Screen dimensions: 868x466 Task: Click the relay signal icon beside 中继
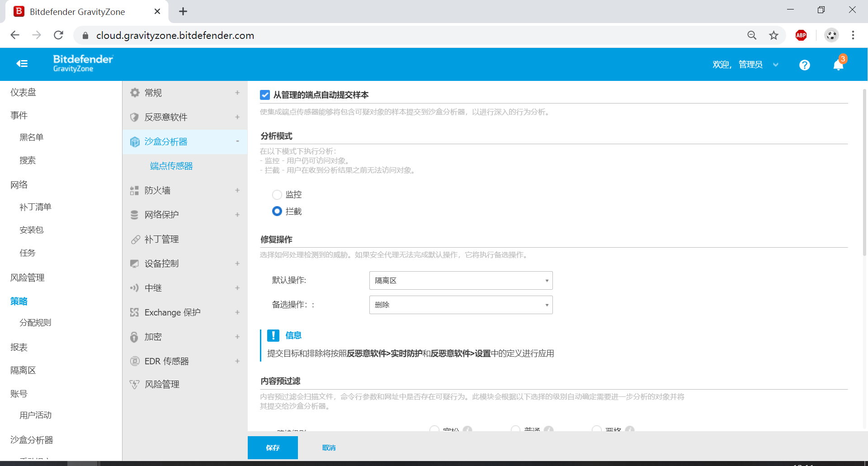tap(134, 288)
